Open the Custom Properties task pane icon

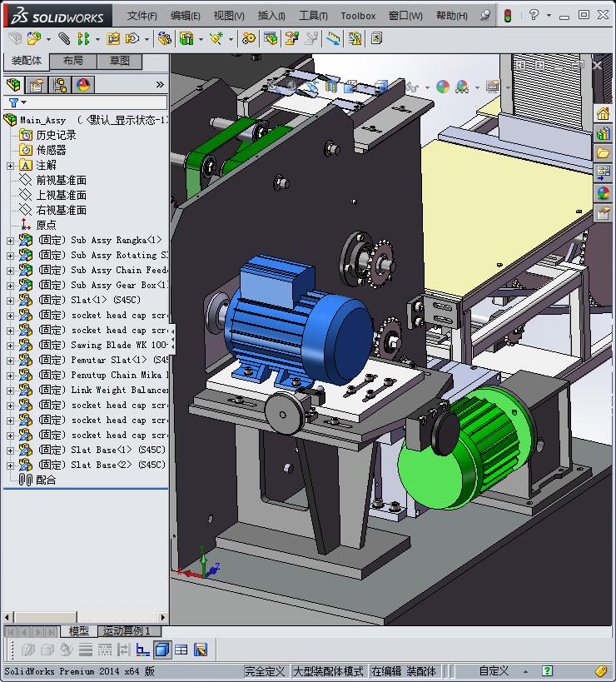(603, 213)
